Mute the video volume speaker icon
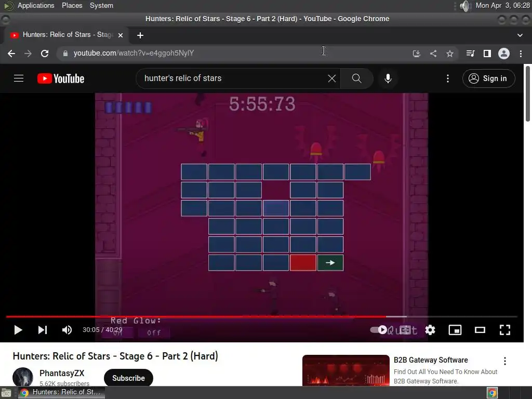 [67, 330]
